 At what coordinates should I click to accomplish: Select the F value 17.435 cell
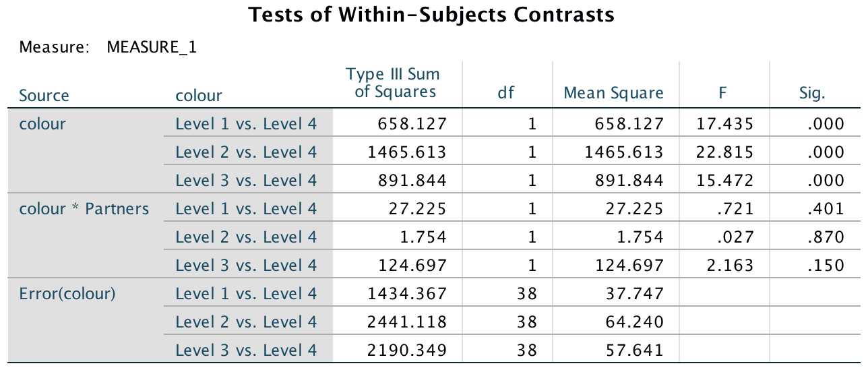pyautogui.click(x=731, y=124)
